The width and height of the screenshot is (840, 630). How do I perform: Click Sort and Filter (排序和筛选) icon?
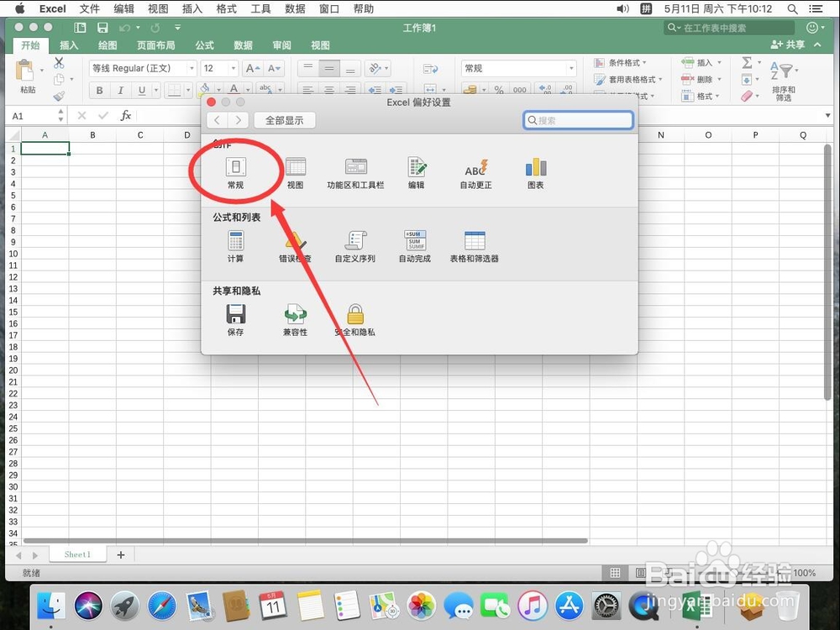[x=783, y=81]
